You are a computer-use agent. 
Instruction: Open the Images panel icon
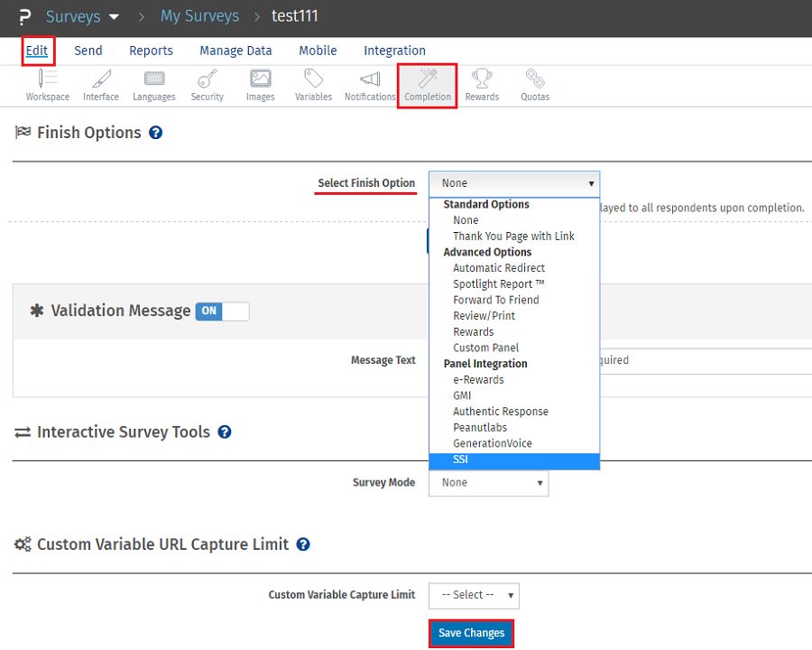(260, 85)
